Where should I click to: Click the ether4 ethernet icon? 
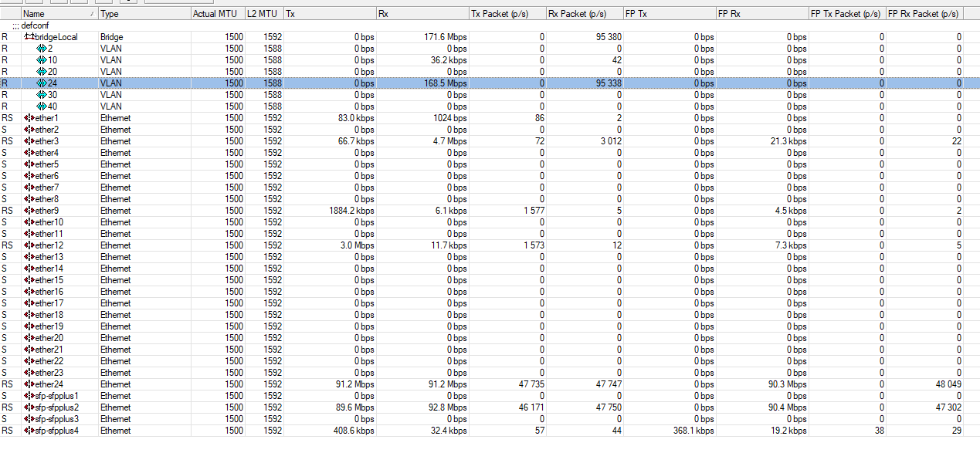pos(29,153)
